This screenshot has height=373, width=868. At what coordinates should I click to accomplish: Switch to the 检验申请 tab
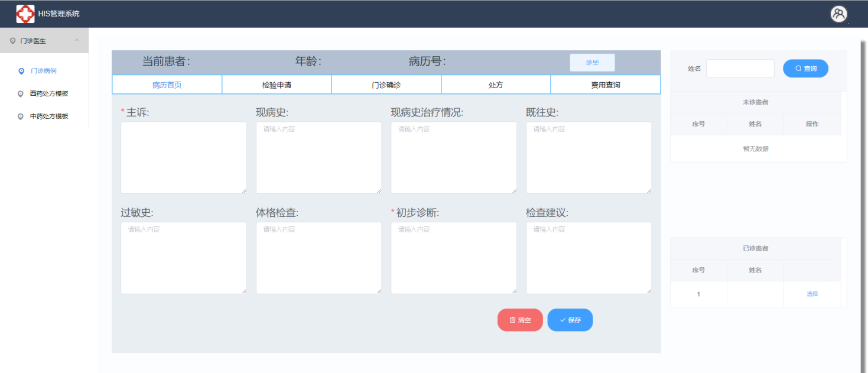277,85
